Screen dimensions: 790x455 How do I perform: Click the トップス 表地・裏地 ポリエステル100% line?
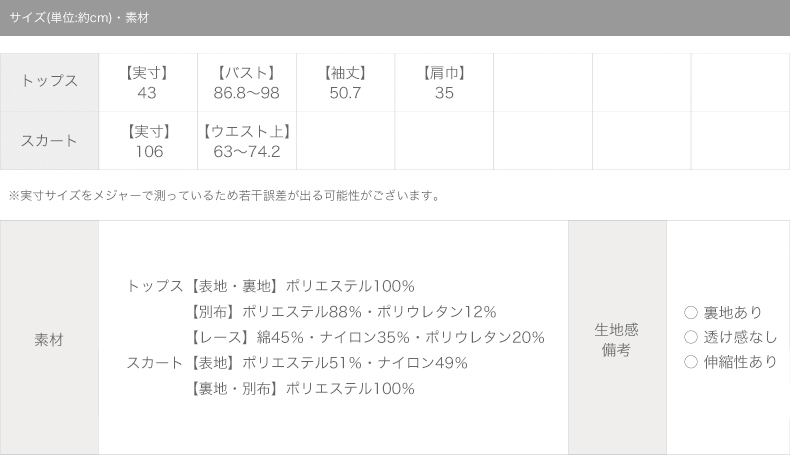coord(271,286)
